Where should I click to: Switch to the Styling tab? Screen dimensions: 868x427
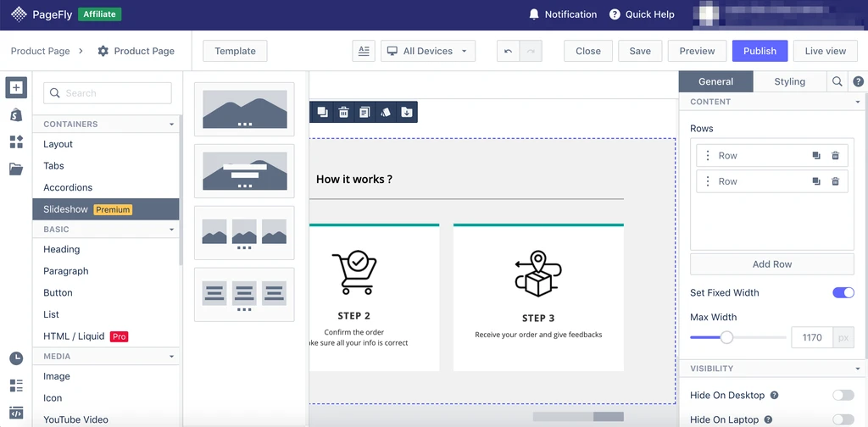pos(789,81)
